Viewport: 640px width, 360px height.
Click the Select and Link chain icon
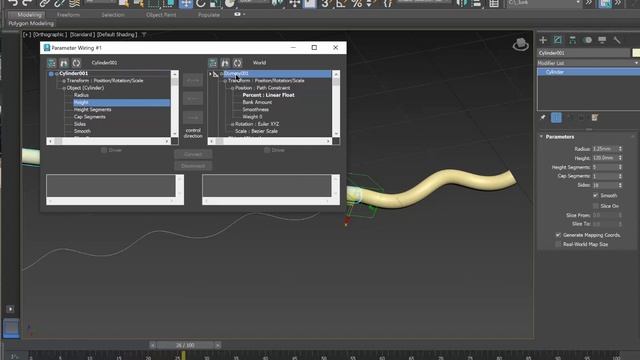[44, 4]
